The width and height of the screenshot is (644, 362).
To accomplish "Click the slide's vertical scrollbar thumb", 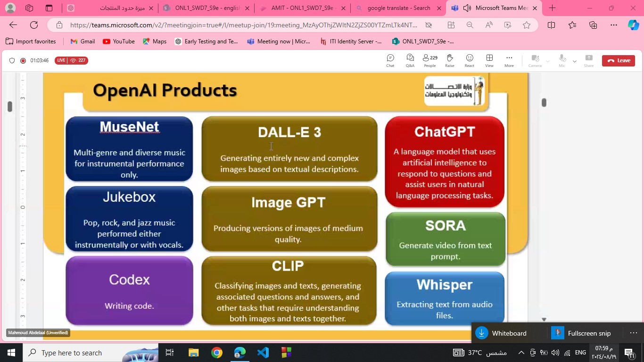I will pyautogui.click(x=544, y=102).
